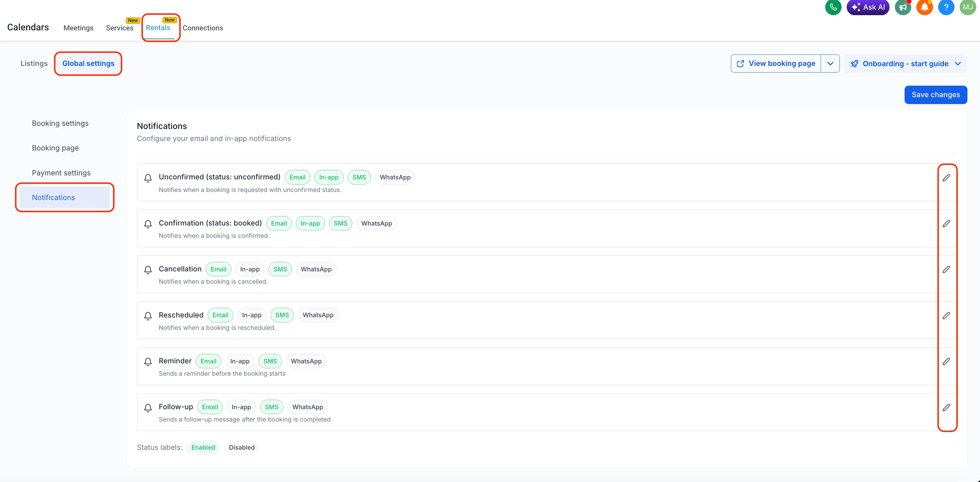Click Email tag on Rescheduled row
The image size is (980, 482).
(x=220, y=315)
